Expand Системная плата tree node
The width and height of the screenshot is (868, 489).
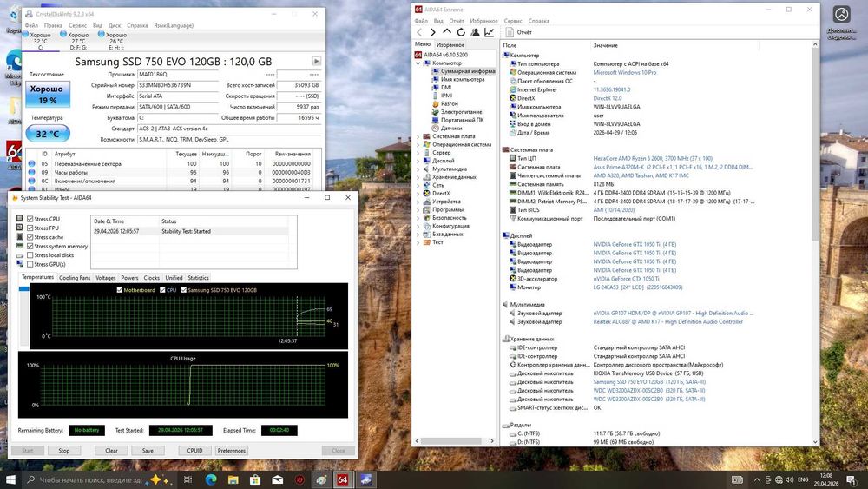(x=418, y=136)
